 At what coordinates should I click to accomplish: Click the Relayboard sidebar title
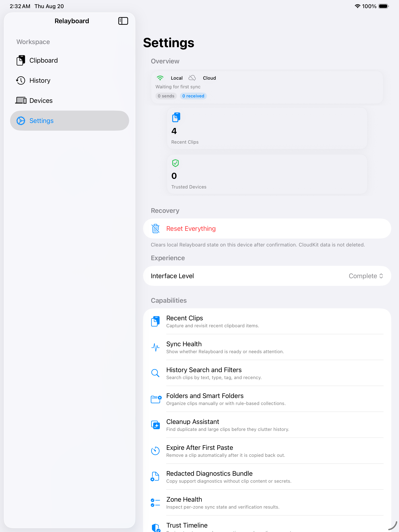coord(72,21)
